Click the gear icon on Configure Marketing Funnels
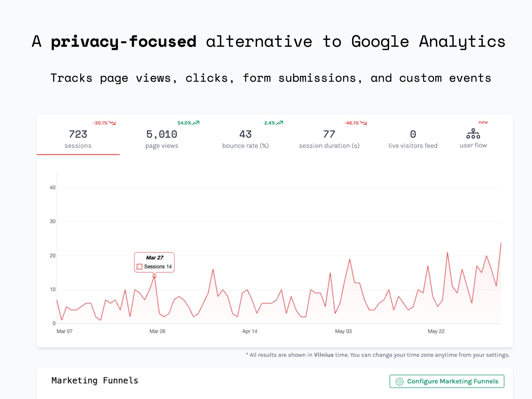The image size is (532, 399). pos(399,381)
